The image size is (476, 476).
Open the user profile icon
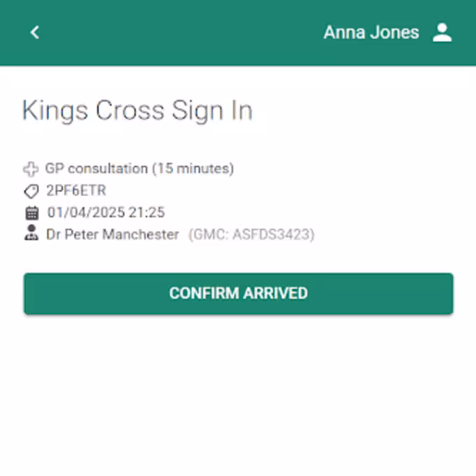click(x=442, y=32)
